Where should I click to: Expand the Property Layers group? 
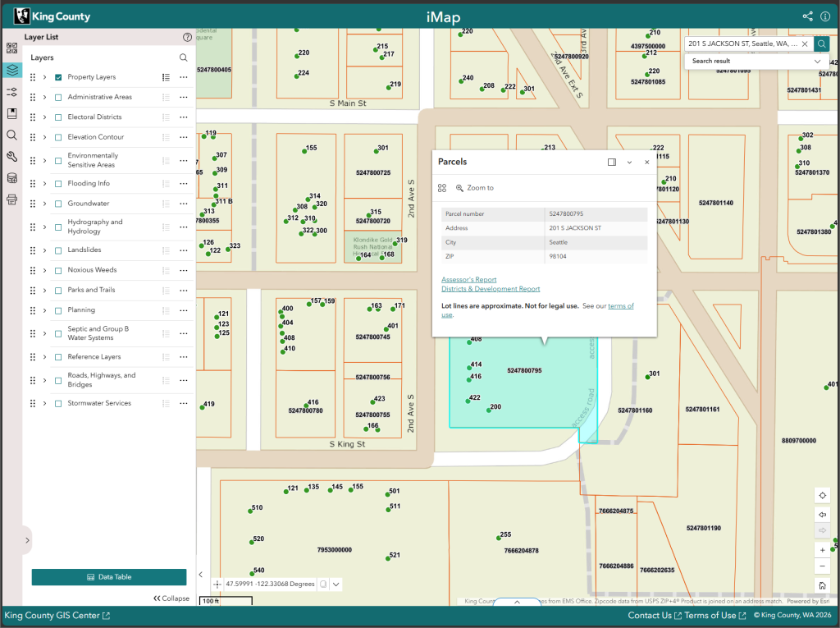coord(44,77)
